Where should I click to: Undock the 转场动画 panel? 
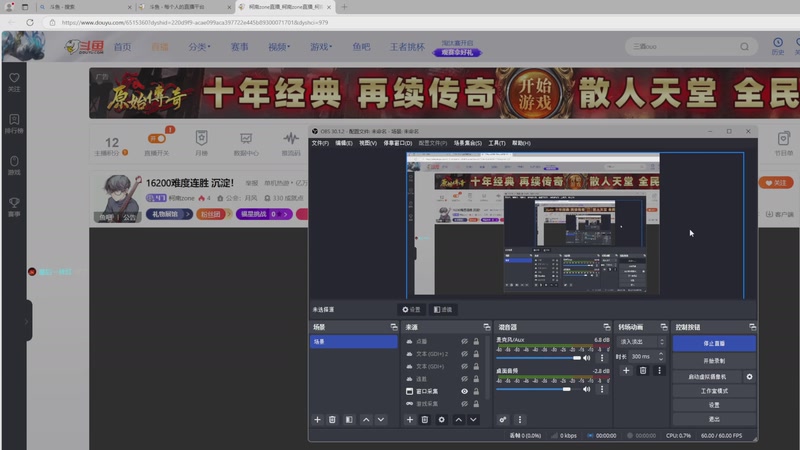coord(664,327)
